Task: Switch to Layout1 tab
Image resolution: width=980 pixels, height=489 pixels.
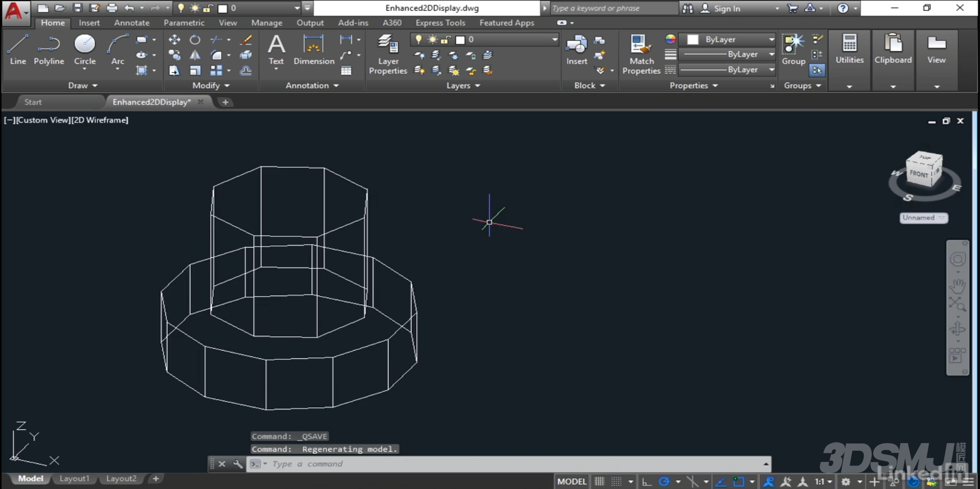Action: (74, 478)
